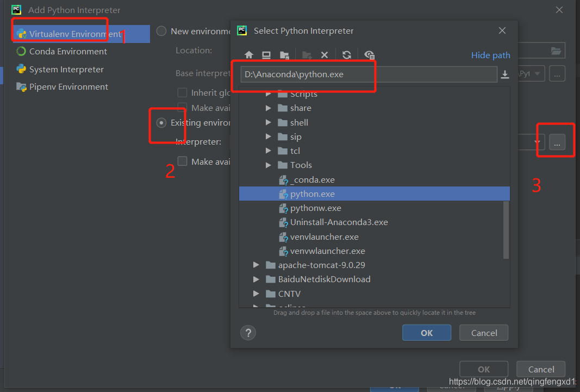Browse interpreter with ellipsis button
This screenshot has width=580, height=392.
pos(557,142)
